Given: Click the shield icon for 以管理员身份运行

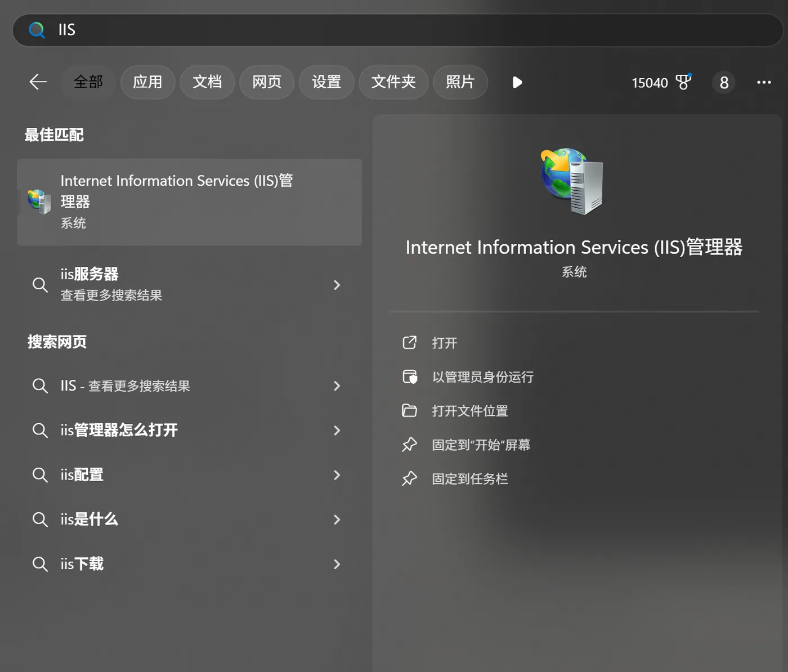Looking at the screenshot, I should [410, 377].
